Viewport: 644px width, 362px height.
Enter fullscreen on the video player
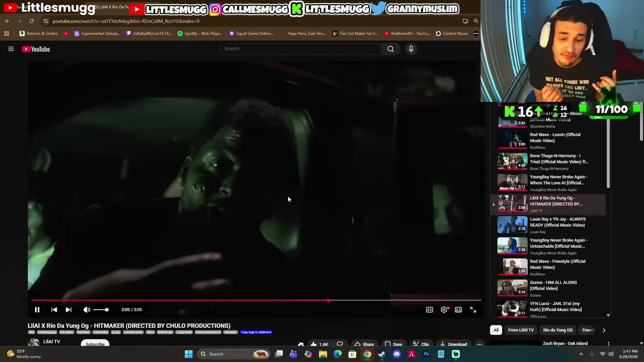[x=473, y=310]
